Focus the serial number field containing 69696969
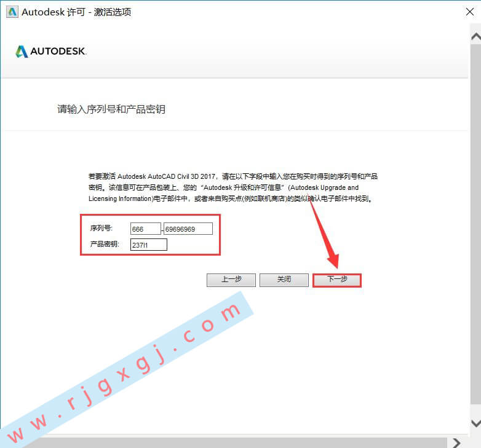 (x=188, y=229)
